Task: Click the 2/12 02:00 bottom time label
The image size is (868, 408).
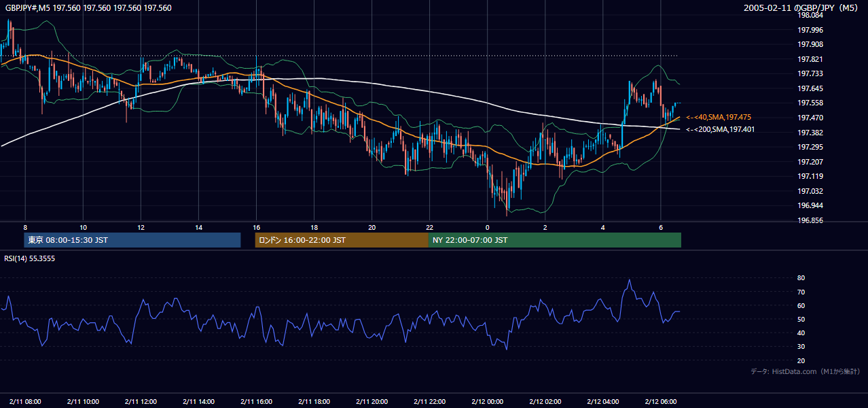Action: pyautogui.click(x=545, y=402)
